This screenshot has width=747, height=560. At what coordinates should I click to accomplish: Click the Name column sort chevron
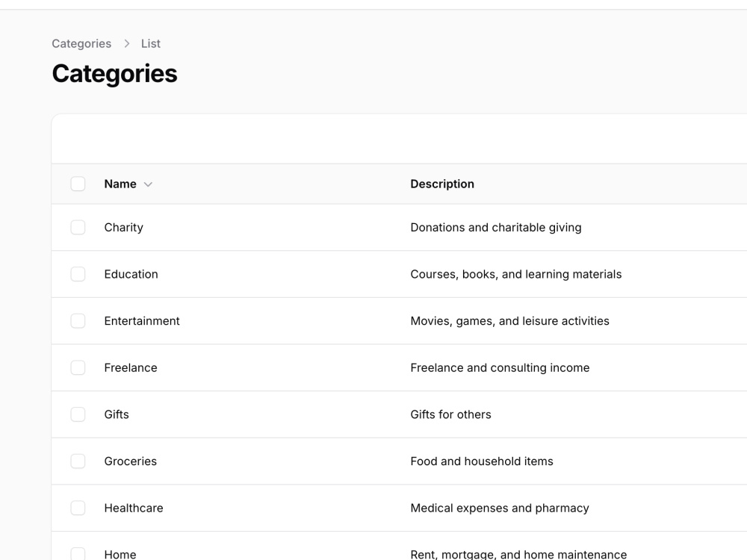pos(148,184)
